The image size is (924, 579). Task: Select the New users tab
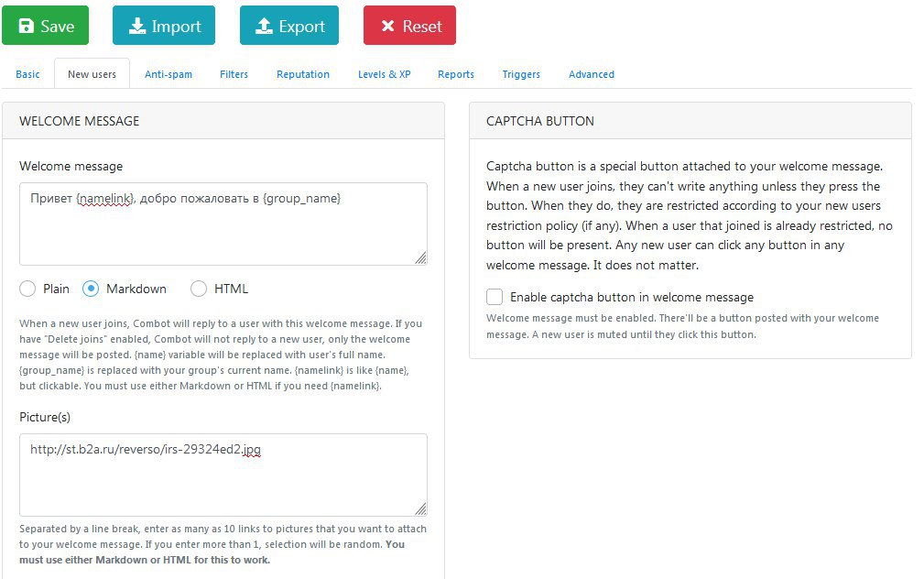pos(92,74)
